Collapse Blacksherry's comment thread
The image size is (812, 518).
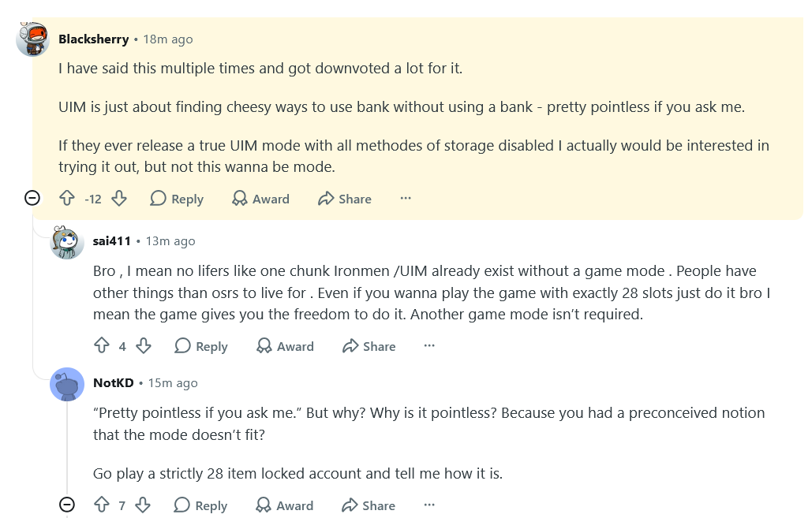[32, 198]
